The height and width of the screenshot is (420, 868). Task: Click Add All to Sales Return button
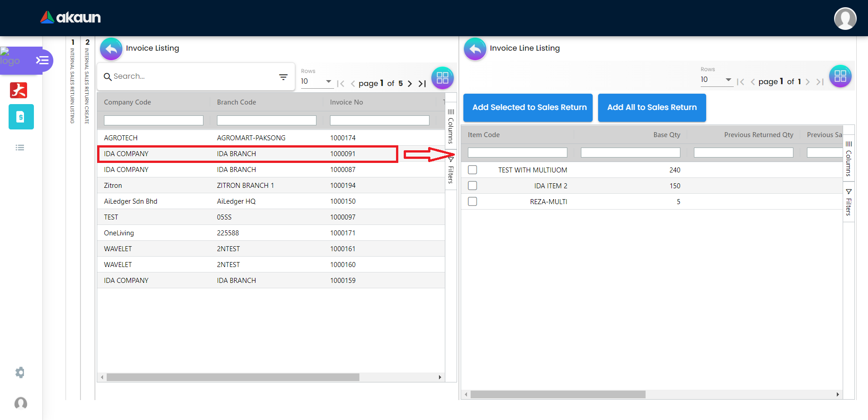pos(652,108)
